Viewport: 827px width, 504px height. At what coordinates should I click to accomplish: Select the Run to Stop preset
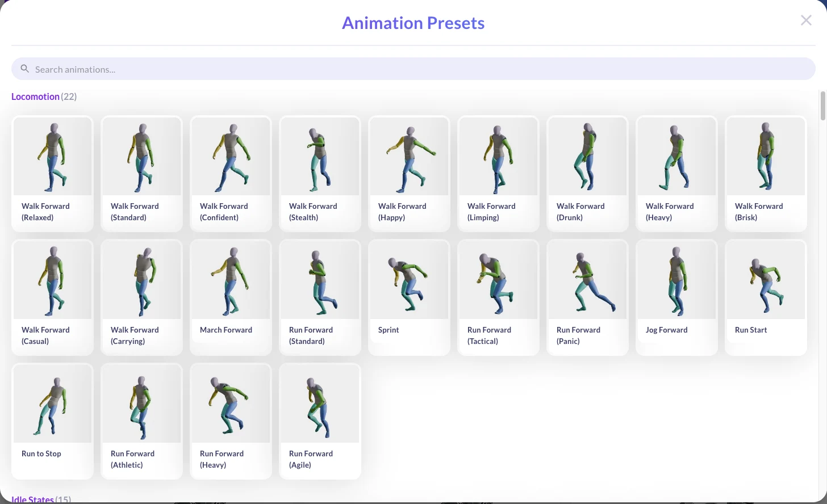pos(52,421)
